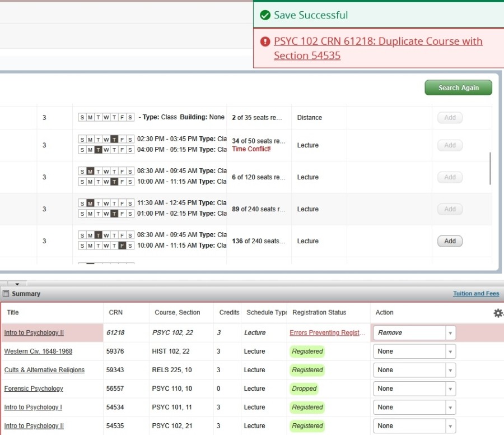Sort the summary by Title column header

pos(13,313)
